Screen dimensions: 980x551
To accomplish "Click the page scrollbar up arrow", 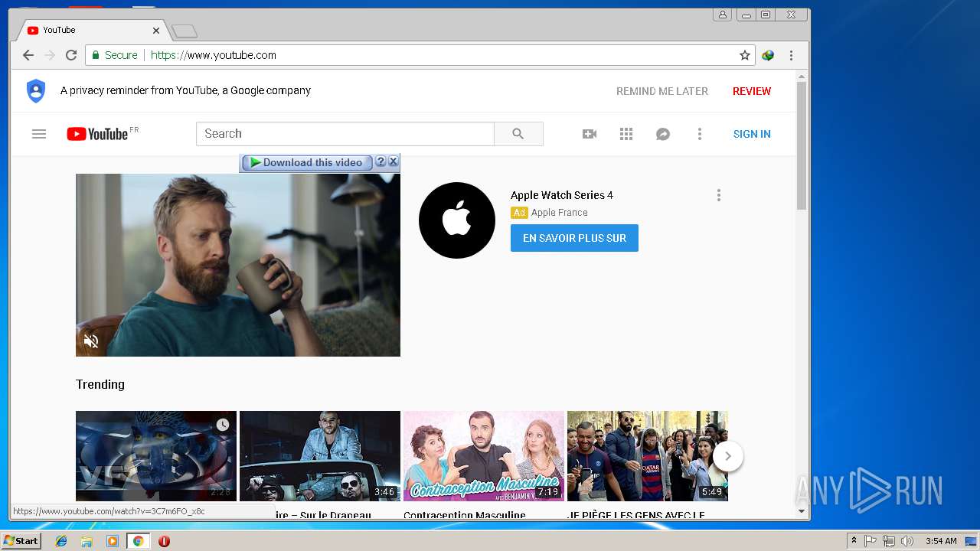I will tap(802, 77).
